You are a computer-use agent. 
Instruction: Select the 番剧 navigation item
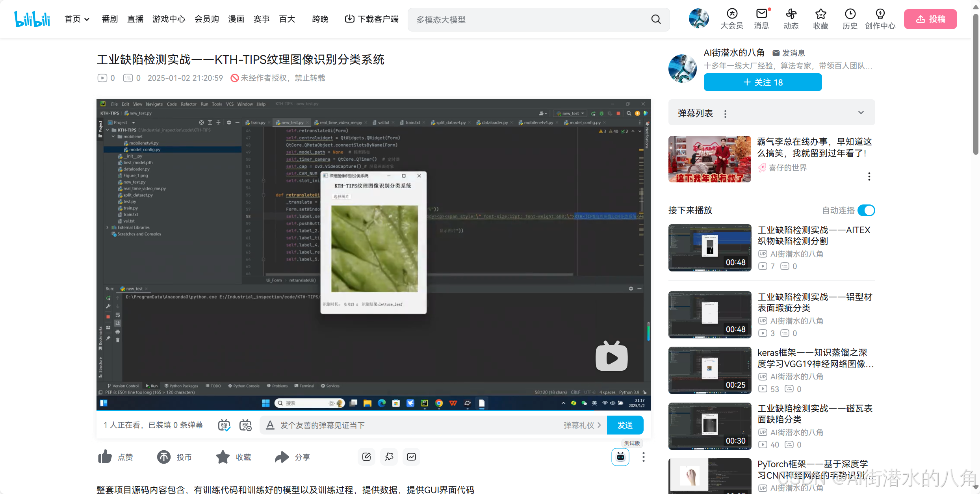click(110, 19)
